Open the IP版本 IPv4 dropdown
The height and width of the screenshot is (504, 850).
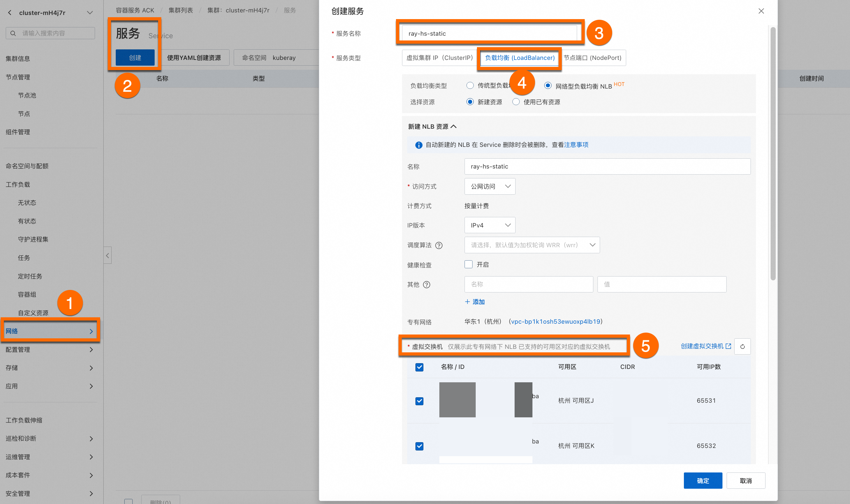(490, 225)
